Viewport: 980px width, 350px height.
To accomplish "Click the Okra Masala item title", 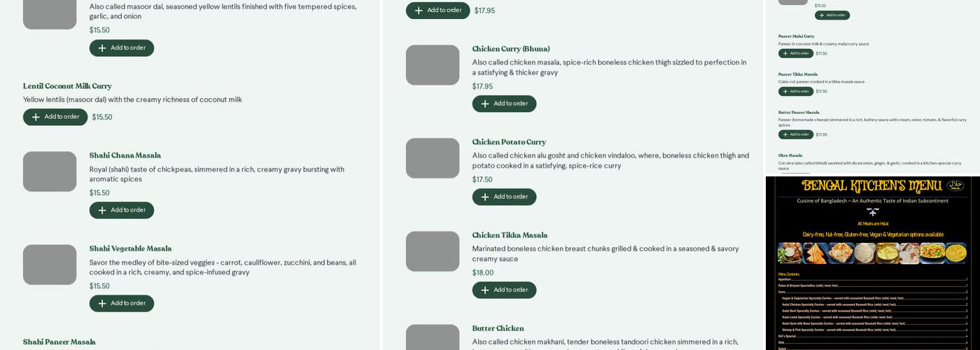I will click(790, 155).
